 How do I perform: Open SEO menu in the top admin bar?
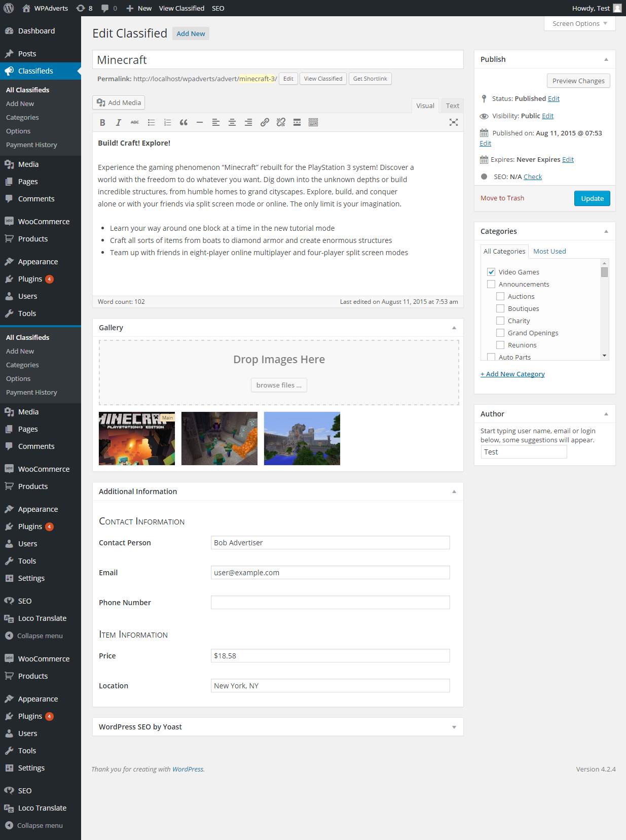coord(218,8)
